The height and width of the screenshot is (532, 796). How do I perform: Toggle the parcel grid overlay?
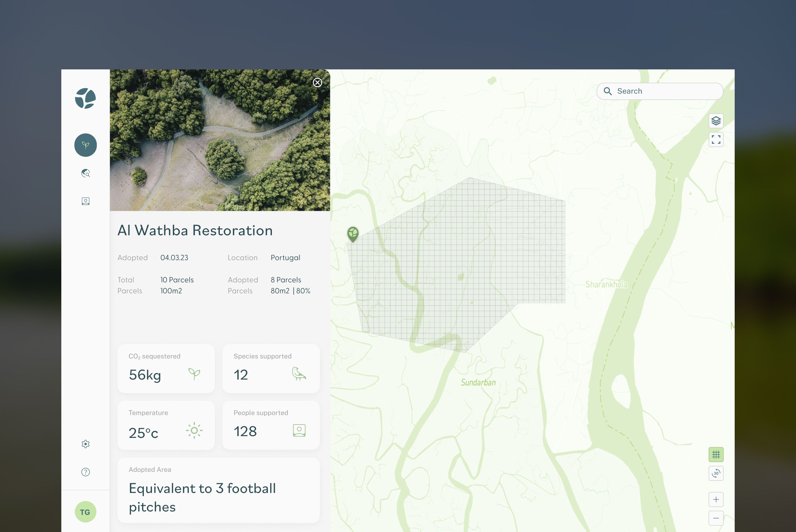[716, 454]
